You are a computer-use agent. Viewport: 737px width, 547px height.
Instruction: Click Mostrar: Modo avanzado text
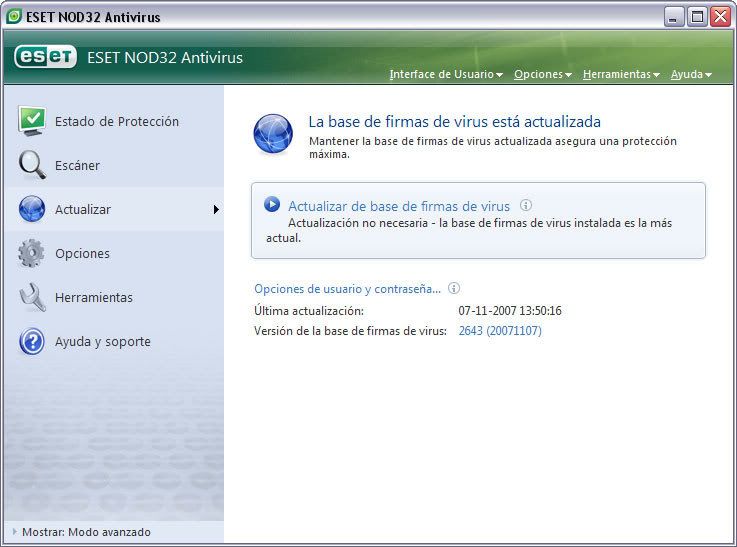click(86, 532)
